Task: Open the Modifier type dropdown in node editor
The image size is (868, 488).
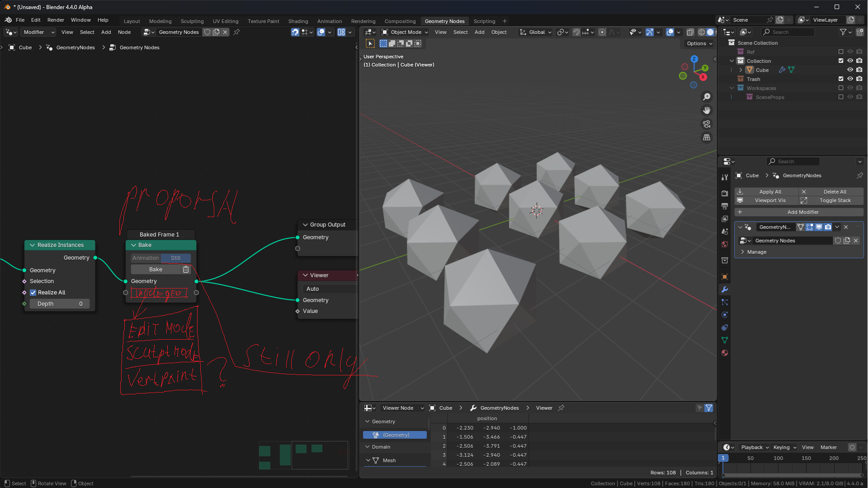Action: pyautogui.click(x=38, y=32)
